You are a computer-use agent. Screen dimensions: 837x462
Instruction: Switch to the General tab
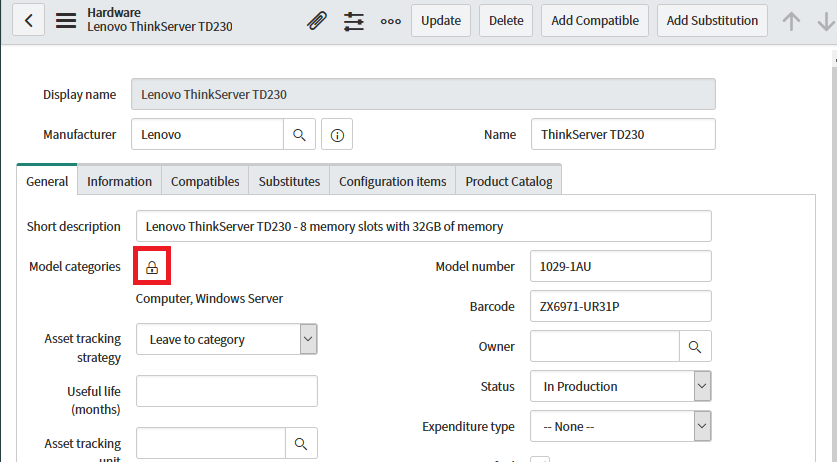(47, 181)
